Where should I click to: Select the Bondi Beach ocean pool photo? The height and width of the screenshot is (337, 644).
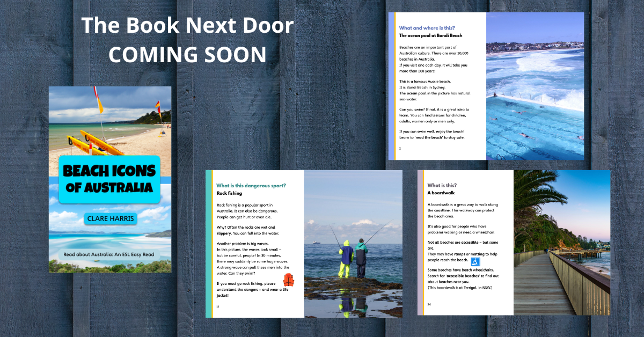tap(535, 86)
